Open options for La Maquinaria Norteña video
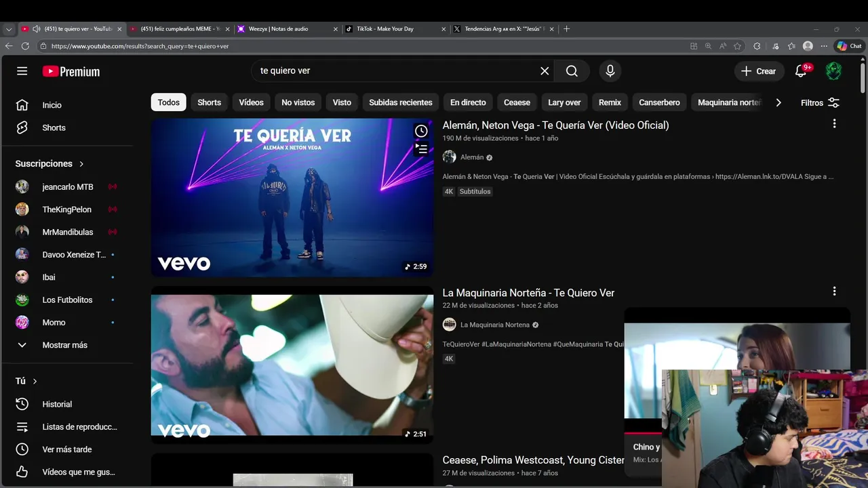The image size is (868, 488). 834,291
